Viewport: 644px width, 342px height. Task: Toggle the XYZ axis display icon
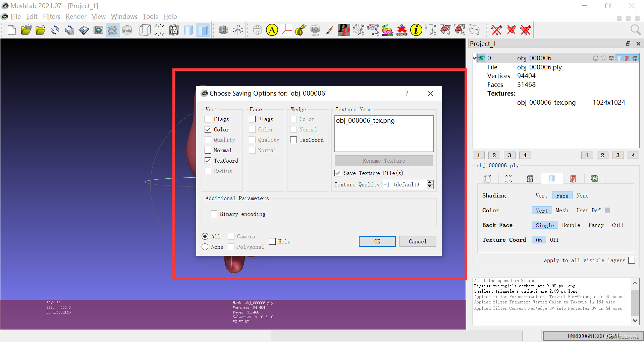pyautogui.click(x=238, y=30)
